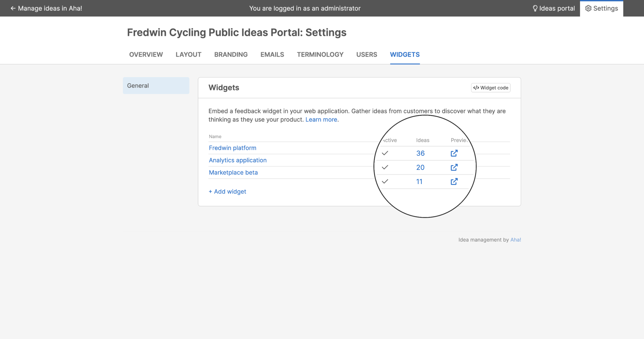The height and width of the screenshot is (339, 644).
Task: Open preview icon for Marketplace beta widget
Action: (x=454, y=181)
